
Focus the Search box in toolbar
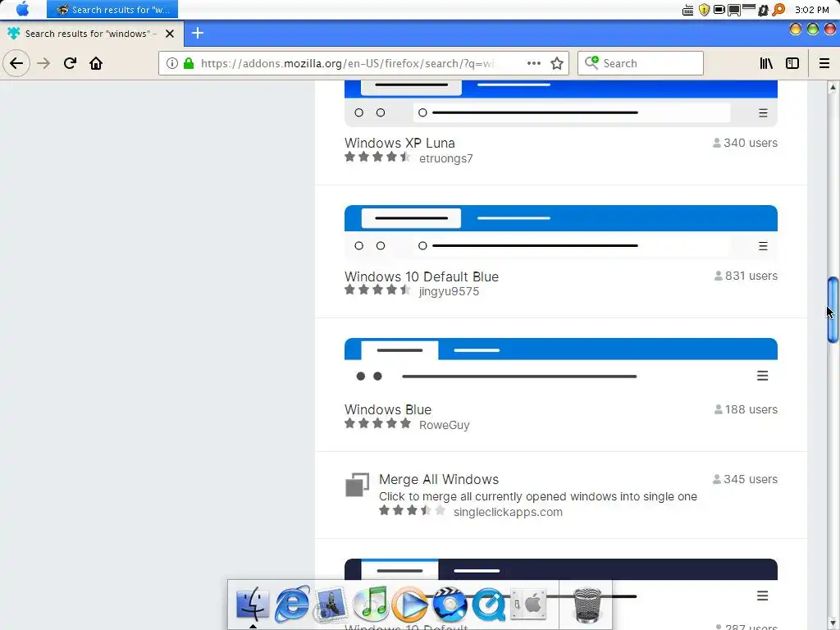[x=640, y=63]
